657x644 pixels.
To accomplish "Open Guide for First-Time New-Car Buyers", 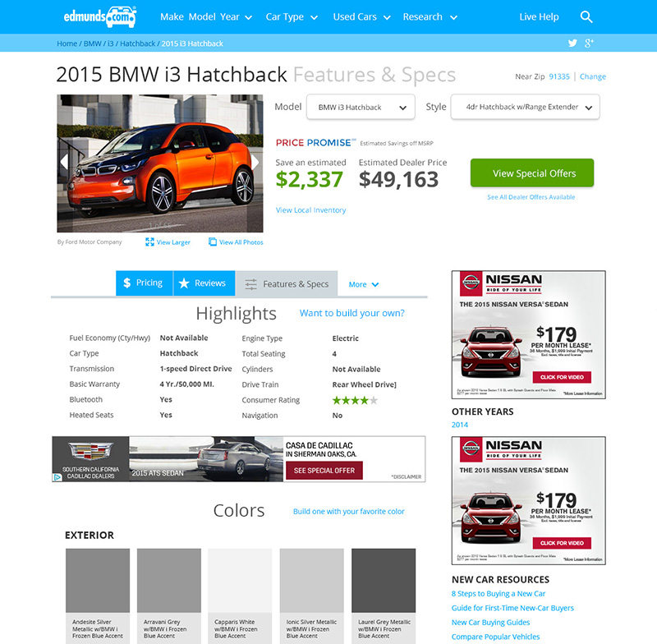I will (x=512, y=608).
